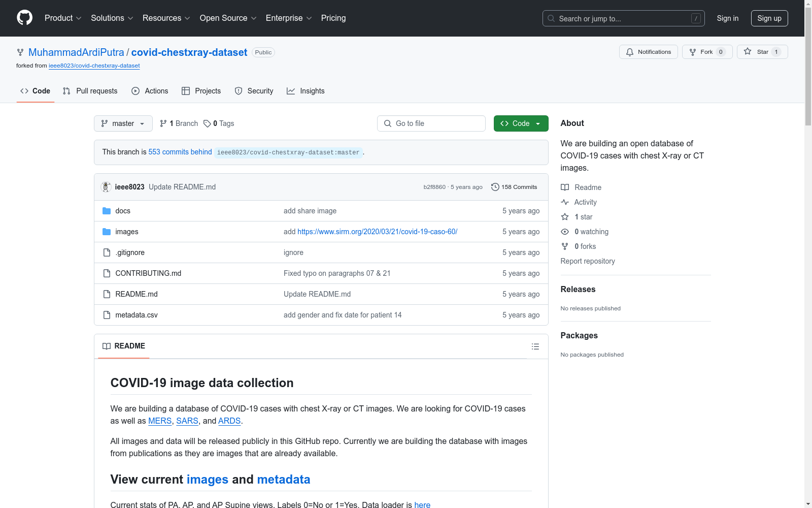Viewport: 812px width, 508px height.
Task: Open the covid-chestxray-dataset repository link
Action: (x=189, y=52)
